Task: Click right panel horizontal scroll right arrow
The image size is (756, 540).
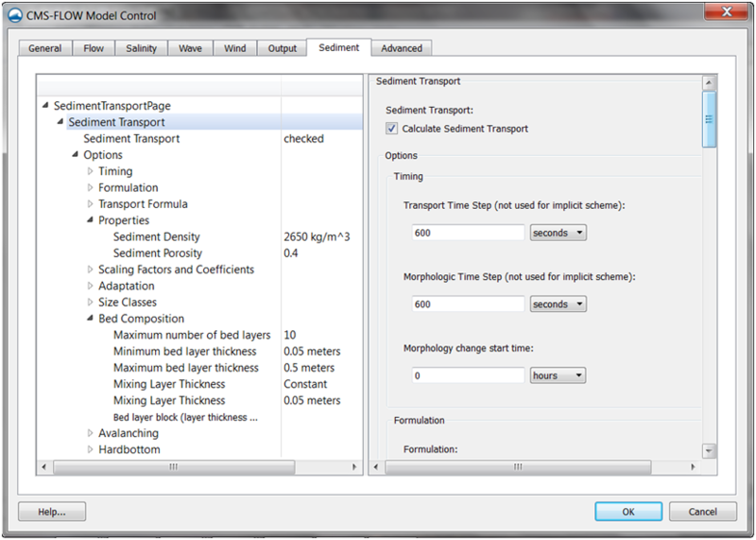Action: coord(693,466)
